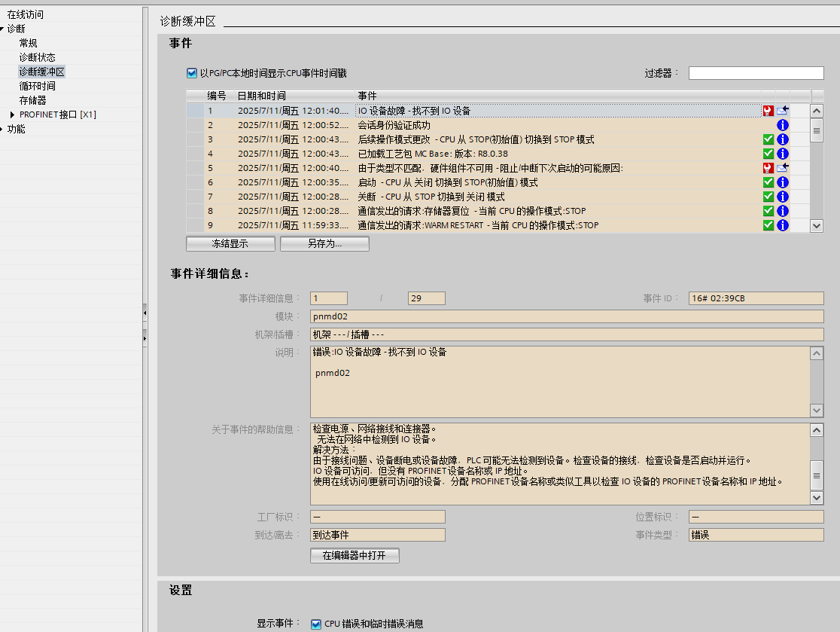Click blue info icon in event row 9
The height and width of the screenshot is (632, 840).
tap(782, 225)
